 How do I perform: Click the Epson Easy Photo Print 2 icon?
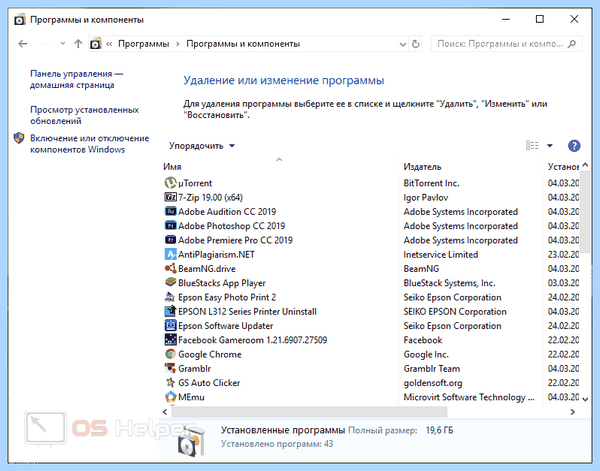pos(170,297)
